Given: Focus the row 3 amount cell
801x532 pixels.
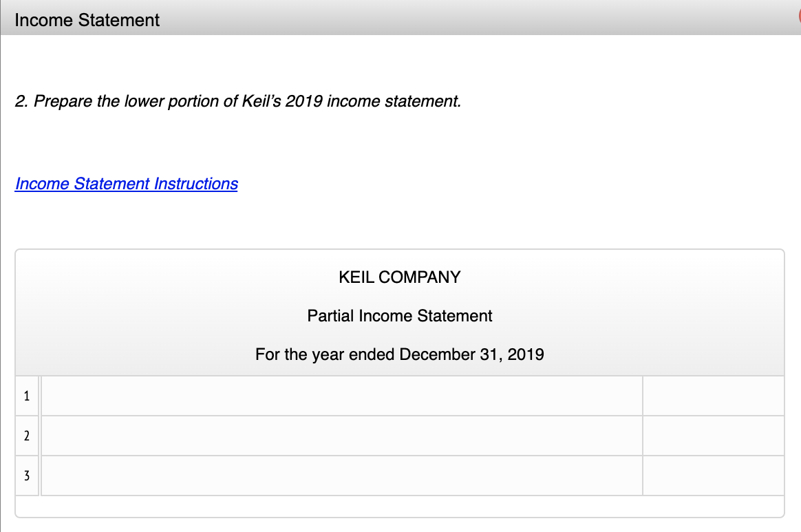Looking at the screenshot, I should point(713,475).
